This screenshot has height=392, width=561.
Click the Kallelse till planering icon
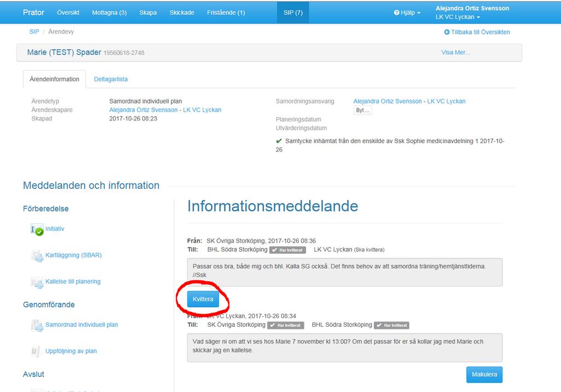[37, 282]
